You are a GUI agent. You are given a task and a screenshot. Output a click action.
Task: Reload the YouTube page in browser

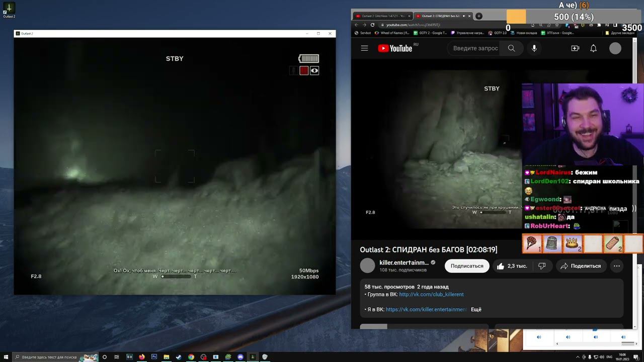click(x=372, y=25)
